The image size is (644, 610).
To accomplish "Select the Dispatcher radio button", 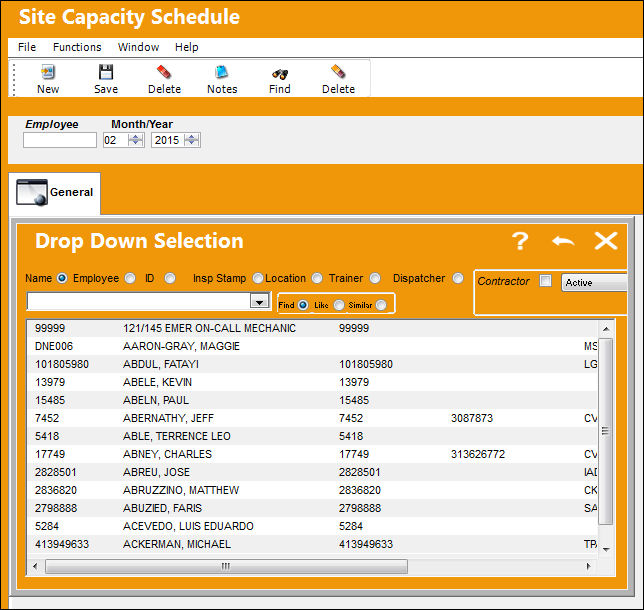I will pos(458,279).
